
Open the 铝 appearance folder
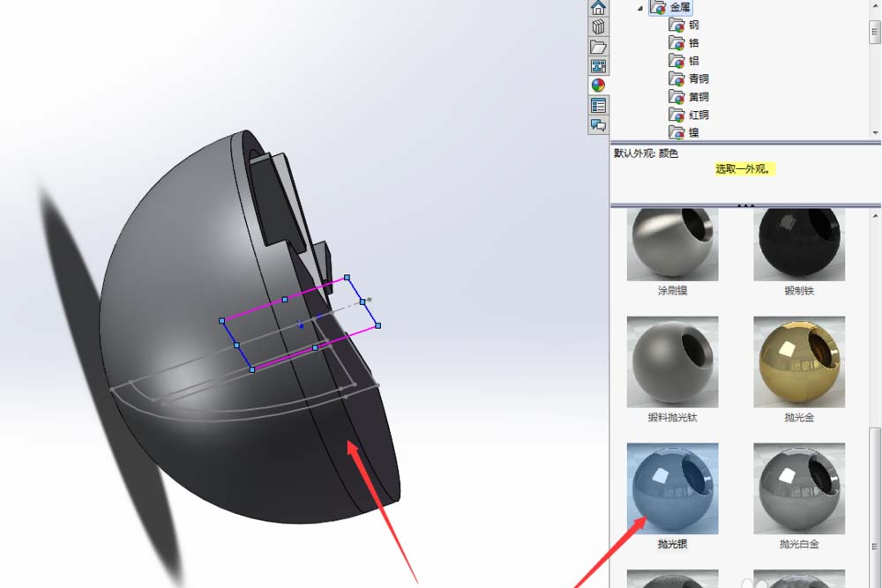tap(684, 61)
